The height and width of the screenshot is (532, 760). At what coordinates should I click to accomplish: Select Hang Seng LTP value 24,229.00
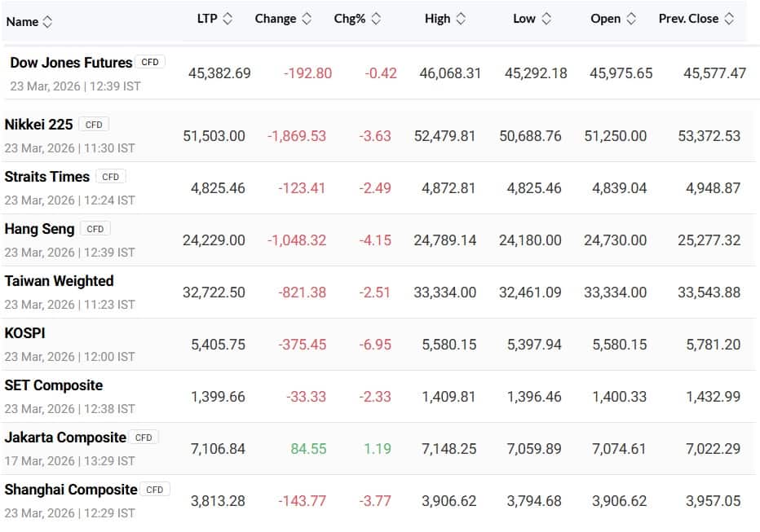214,240
